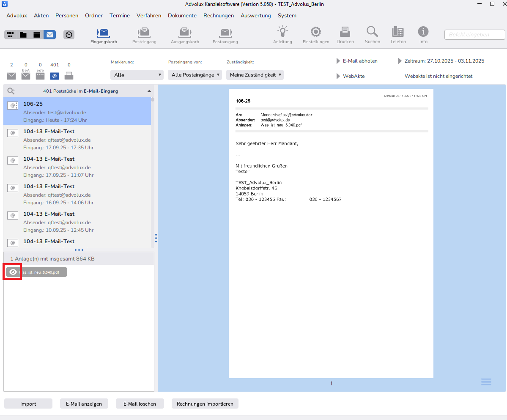Click the clock icon in the view switcher

[69, 35]
